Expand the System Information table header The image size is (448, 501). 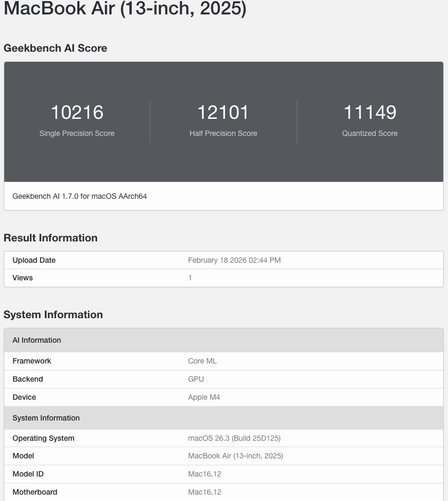click(x=46, y=418)
